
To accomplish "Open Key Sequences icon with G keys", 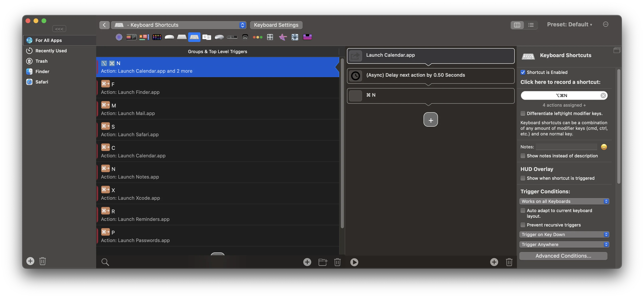I will [207, 37].
